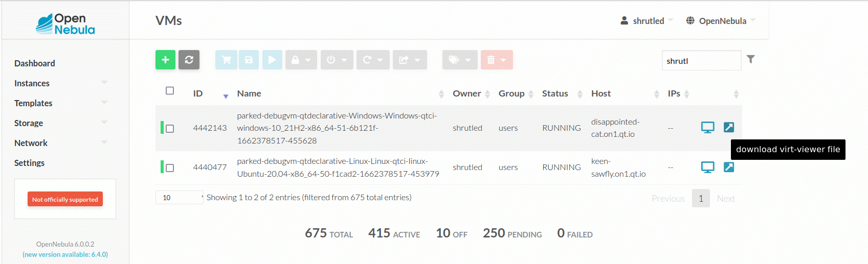Click the new version available 6.4.0 link
This screenshot has height=264, width=868.
coord(65,254)
